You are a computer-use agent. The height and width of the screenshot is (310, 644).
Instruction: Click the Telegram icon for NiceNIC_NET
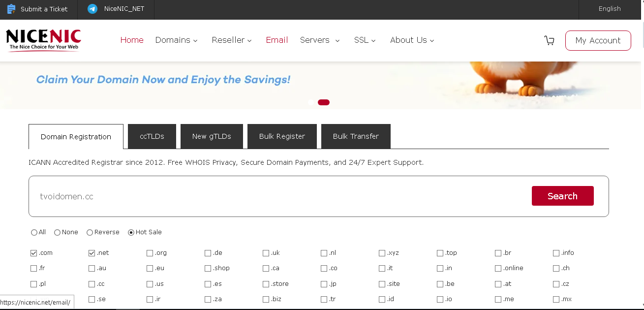[92, 9]
